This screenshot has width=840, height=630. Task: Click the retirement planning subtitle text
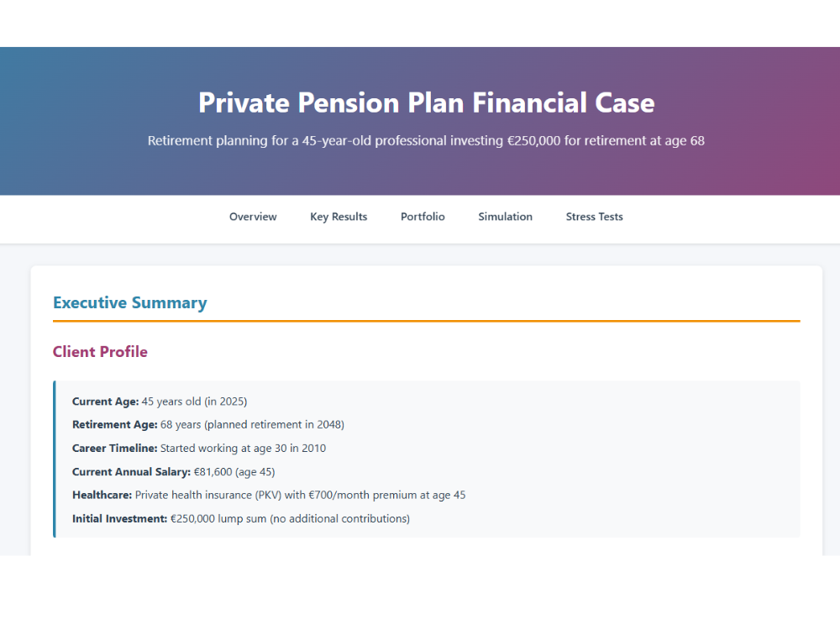tap(426, 140)
